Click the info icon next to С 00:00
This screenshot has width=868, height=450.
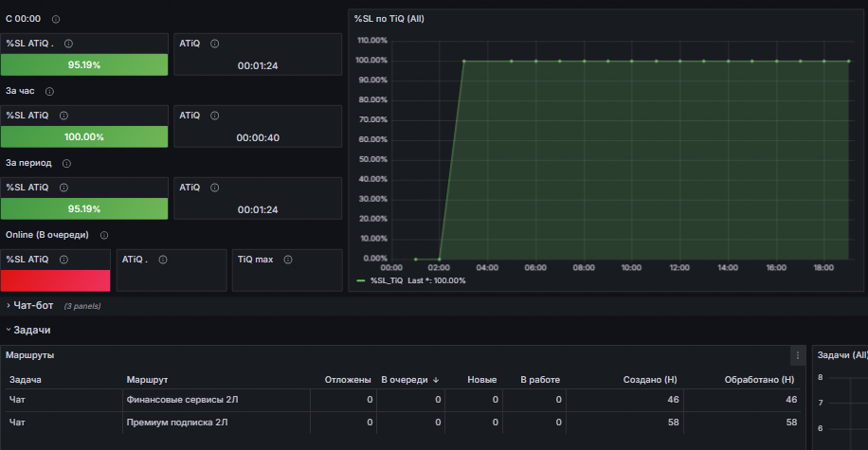click(56, 19)
